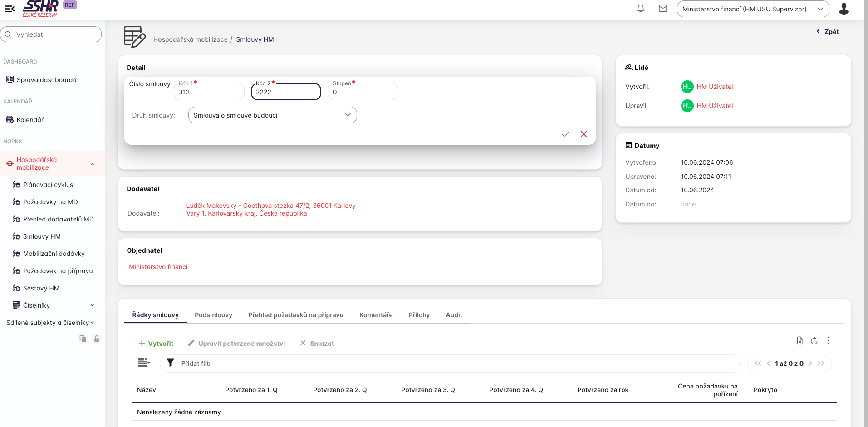Open the three-dot more options menu
The width and height of the screenshot is (868, 427).
[828, 341]
